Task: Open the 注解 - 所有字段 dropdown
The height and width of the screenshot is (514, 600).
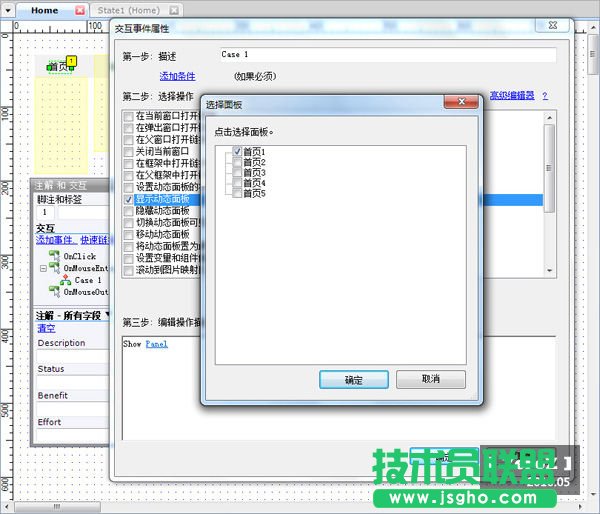Action: [107, 315]
